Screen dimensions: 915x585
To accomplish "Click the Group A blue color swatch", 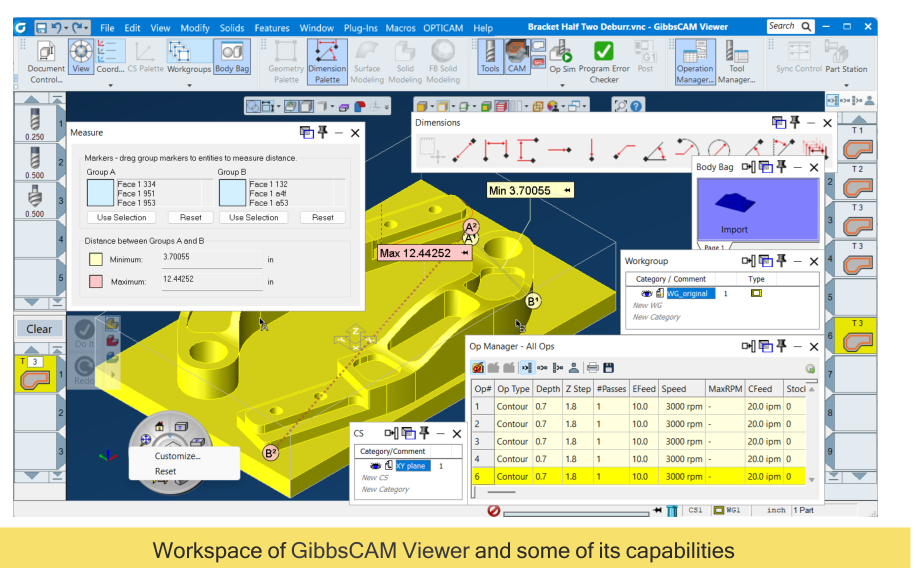I will (x=100, y=193).
